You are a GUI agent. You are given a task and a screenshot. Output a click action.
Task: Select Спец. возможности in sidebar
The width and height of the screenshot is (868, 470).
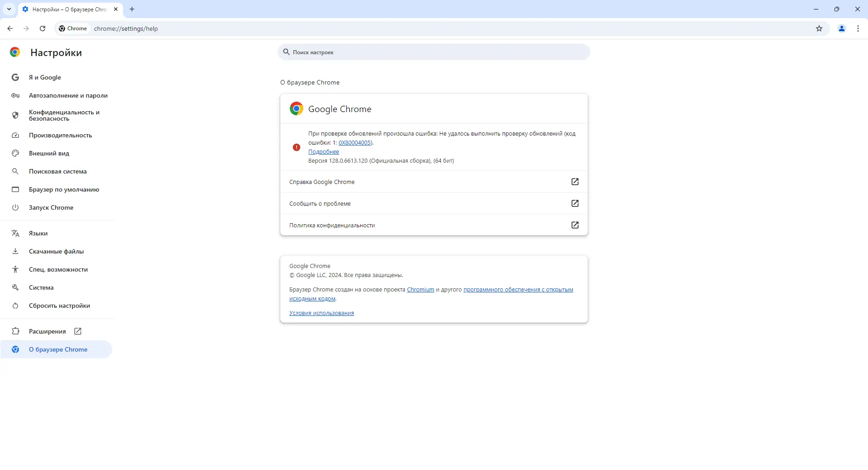[x=57, y=269]
